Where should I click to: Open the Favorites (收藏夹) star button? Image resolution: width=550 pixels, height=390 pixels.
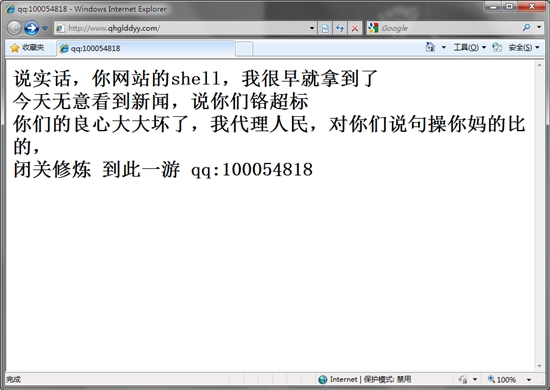pos(27,48)
